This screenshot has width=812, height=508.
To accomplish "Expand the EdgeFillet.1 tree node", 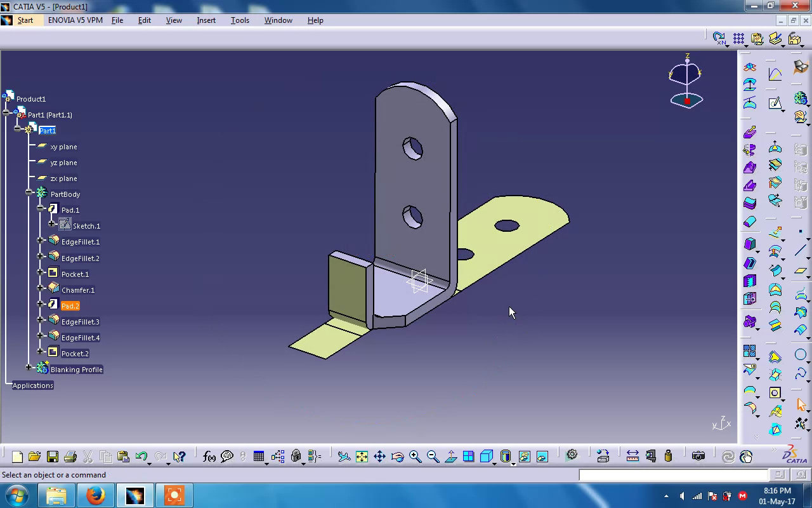I will point(41,241).
